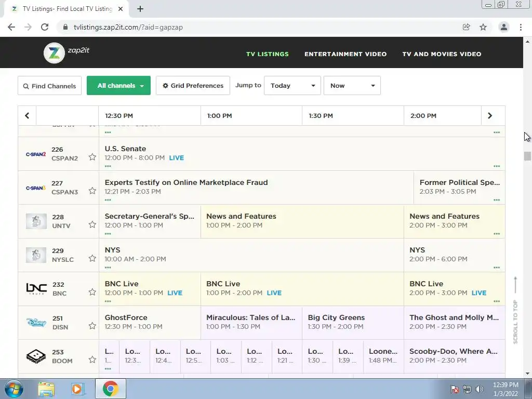Favorite the UNTV channel with the star

pyautogui.click(x=92, y=224)
